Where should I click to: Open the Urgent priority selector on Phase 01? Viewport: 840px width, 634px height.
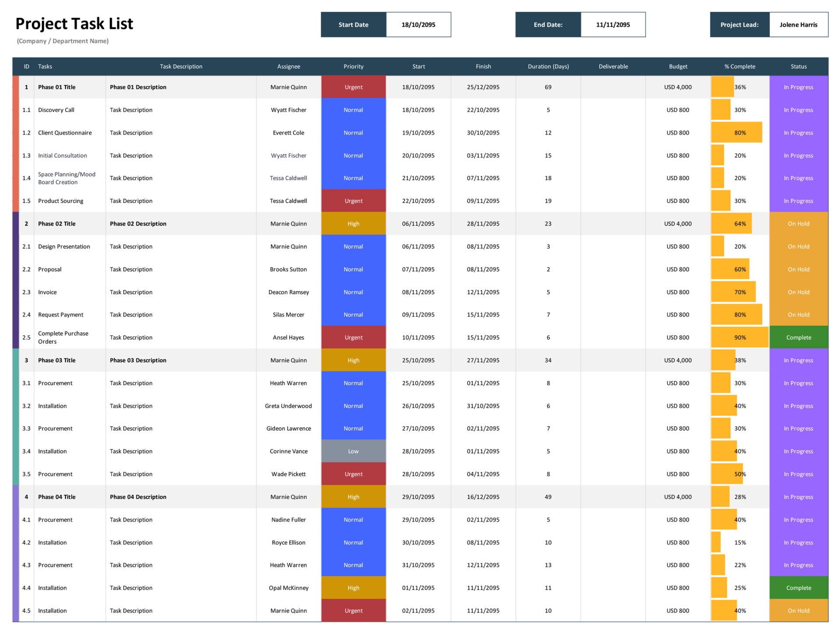pyautogui.click(x=353, y=87)
